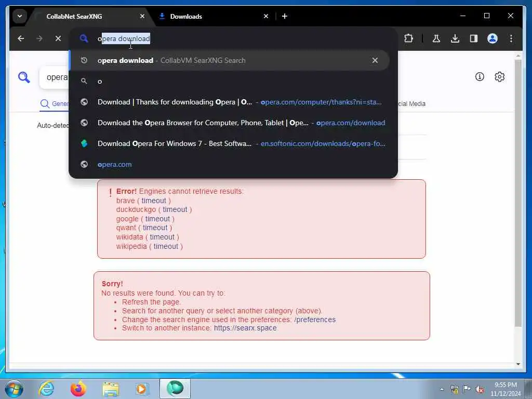Open the profile avatar menu
The height and width of the screenshot is (399, 532).
(493, 38)
